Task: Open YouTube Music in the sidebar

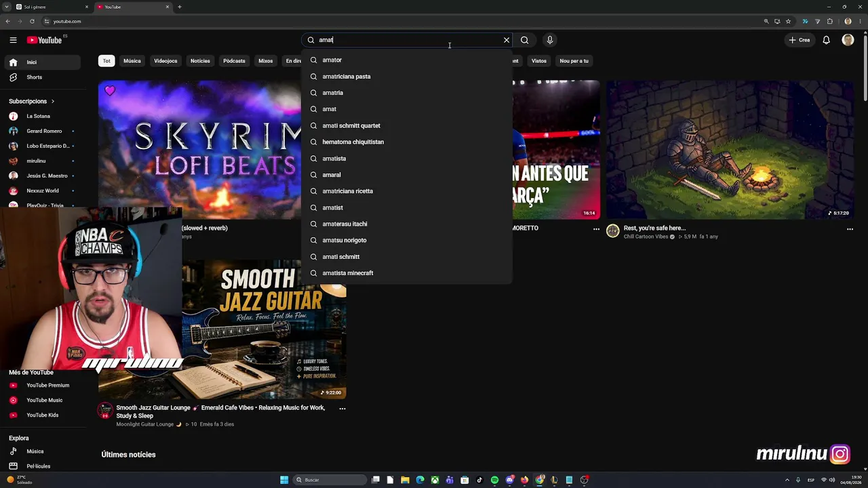Action: tap(43, 400)
